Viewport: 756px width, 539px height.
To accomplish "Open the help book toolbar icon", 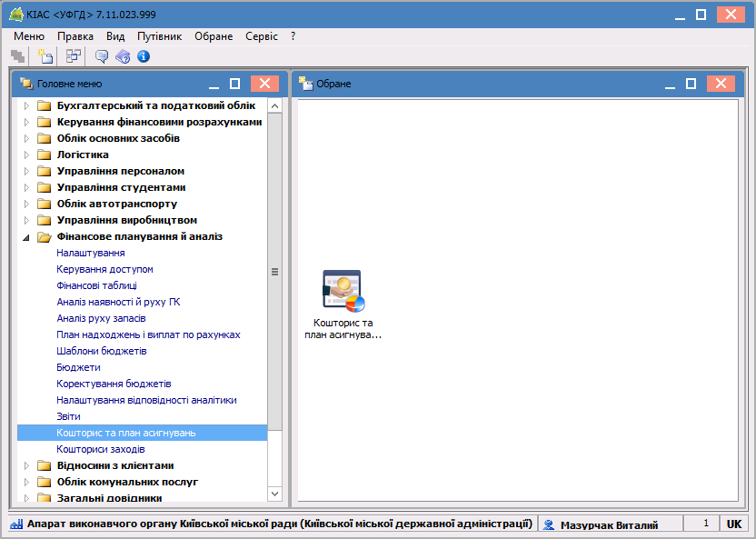I will (x=123, y=56).
